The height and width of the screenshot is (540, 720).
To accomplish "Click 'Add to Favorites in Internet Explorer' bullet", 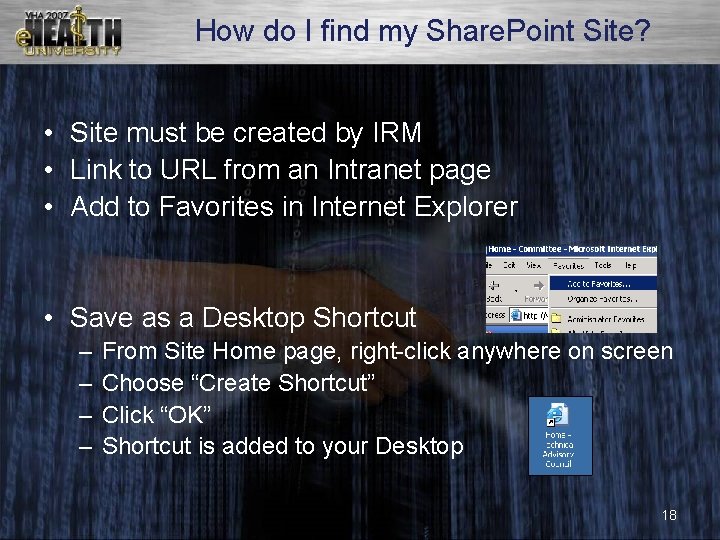I will [294, 206].
